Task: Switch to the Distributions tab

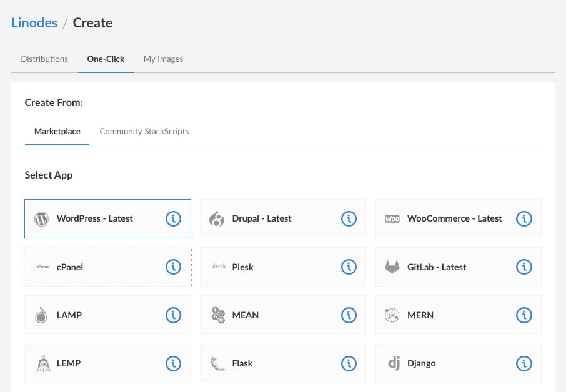Action: coord(44,59)
